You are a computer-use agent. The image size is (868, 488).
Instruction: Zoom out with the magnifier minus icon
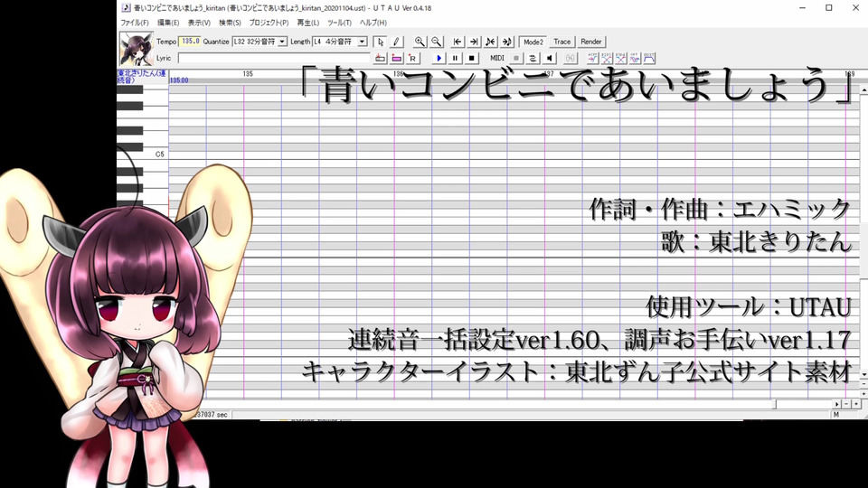click(436, 42)
